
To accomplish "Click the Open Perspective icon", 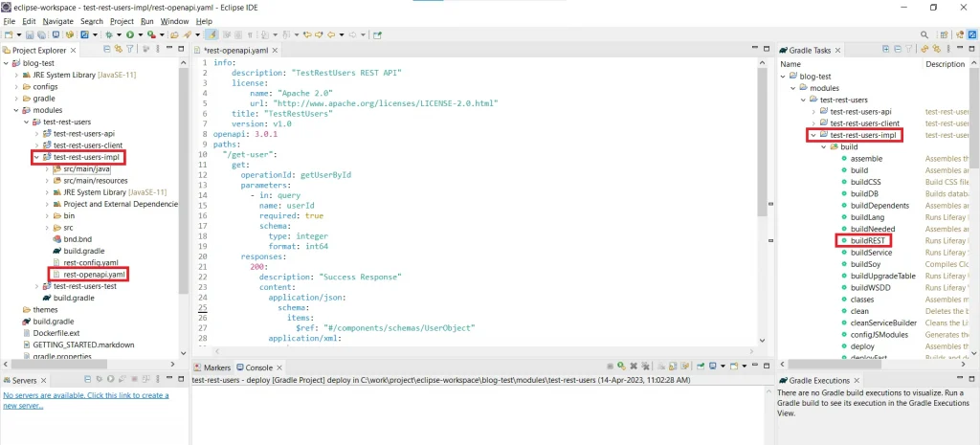I will click(x=944, y=35).
